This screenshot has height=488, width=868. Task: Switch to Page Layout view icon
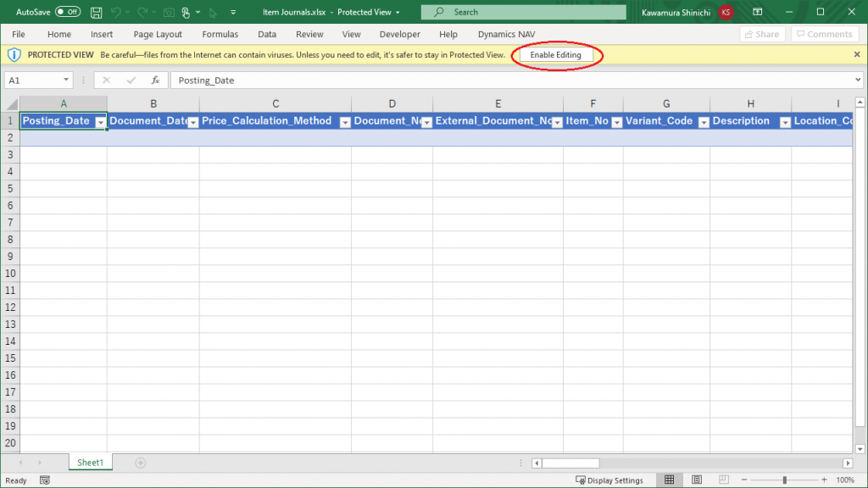(x=697, y=480)
